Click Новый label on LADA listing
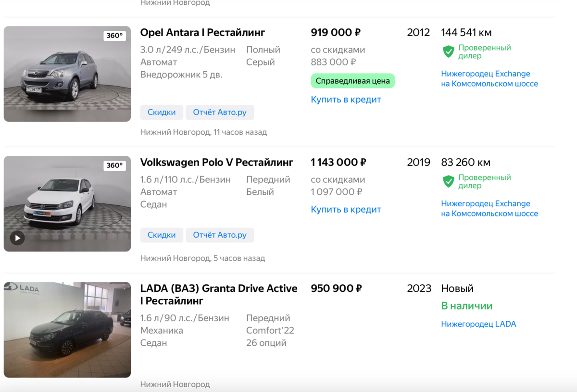Viewport: 577px width, 392px height. [x=457, y=289]
